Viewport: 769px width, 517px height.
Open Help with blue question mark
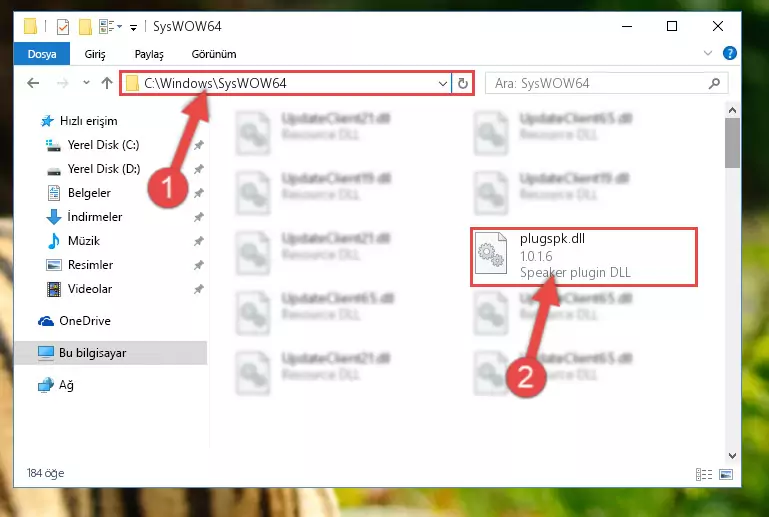[x=729, y=53]
